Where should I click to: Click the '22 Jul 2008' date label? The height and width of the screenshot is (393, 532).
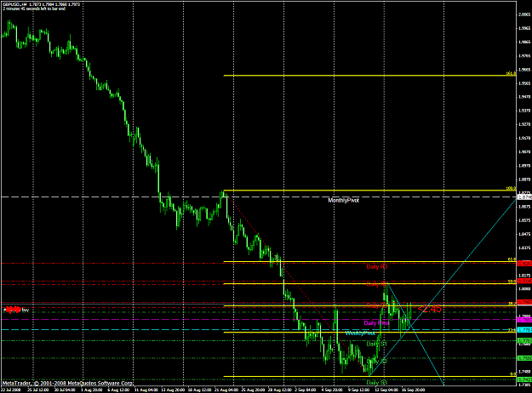click(10, 390)
